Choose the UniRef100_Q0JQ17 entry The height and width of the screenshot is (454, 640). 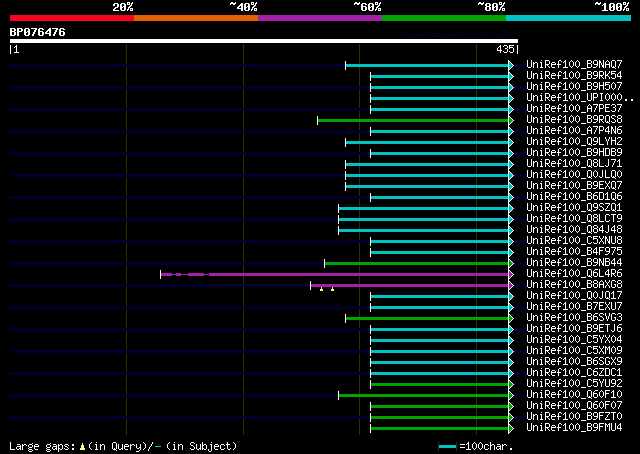[574, 296]
